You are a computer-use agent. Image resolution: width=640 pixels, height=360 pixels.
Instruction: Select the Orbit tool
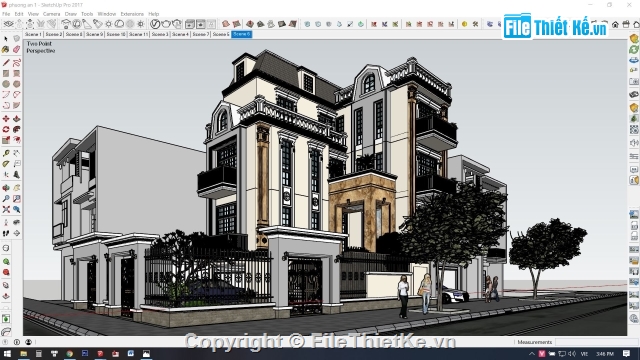click(x=6, y=188)
